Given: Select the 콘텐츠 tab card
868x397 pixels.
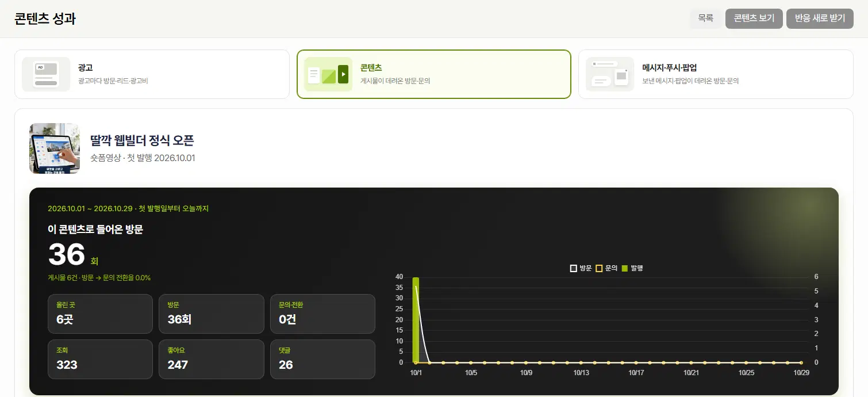Looking at the screenshot, I should [x=434, y=74].
